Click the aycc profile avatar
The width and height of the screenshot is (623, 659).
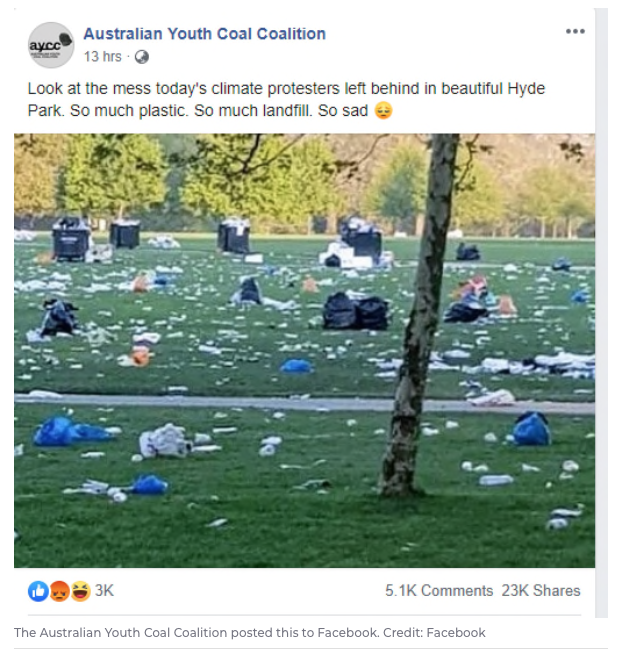[51, 45]
